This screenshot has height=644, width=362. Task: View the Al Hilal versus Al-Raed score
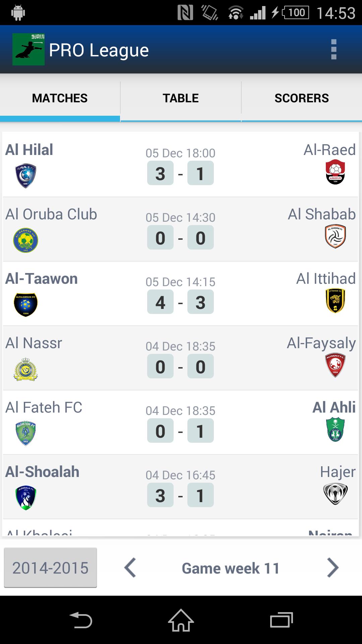click(181, 173)
